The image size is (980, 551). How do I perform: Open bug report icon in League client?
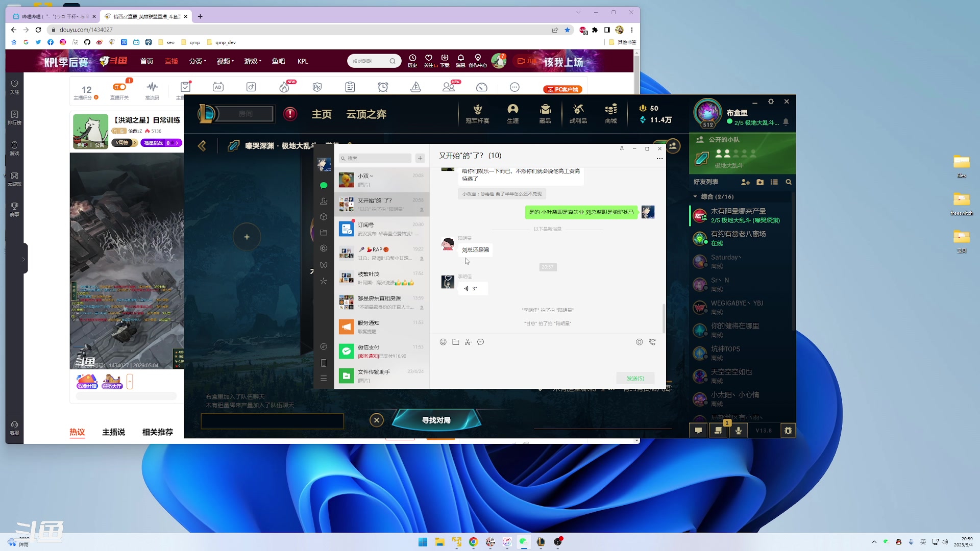pyautogui.click(x=788, y=431)
